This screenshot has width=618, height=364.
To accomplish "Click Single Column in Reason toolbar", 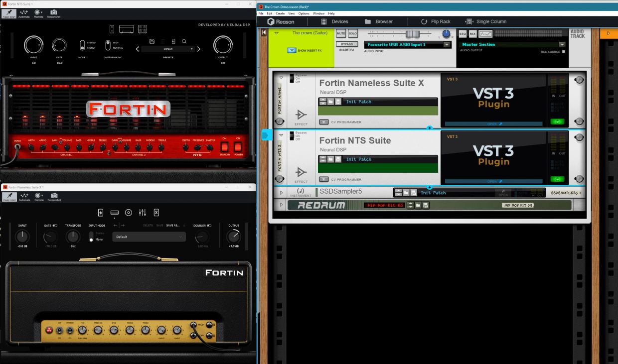I will [486, 21].
